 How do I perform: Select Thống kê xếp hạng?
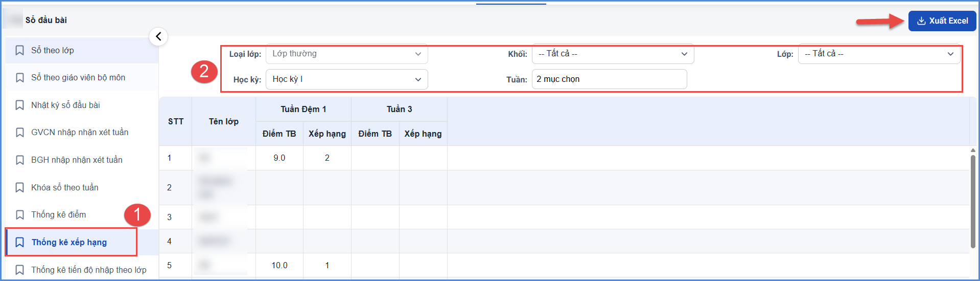click(x=82, y=242)
